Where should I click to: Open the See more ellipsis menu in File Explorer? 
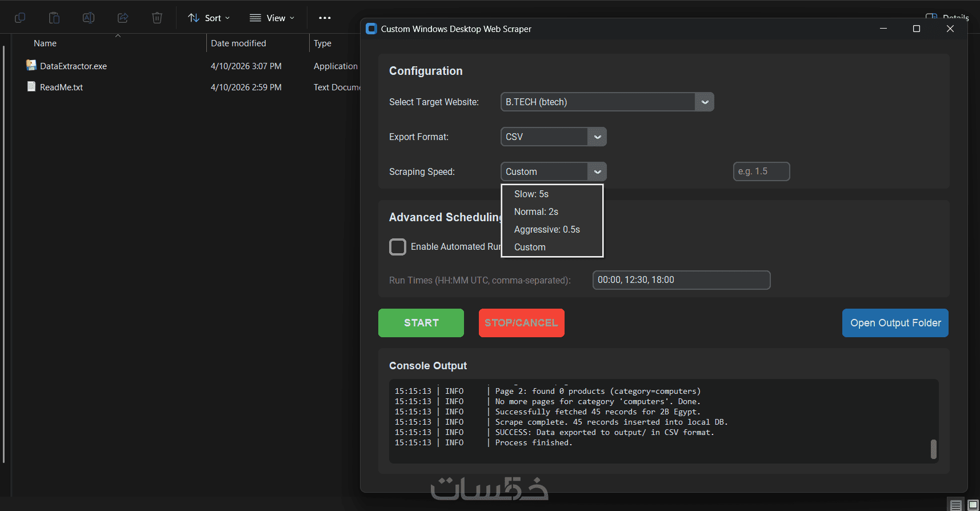(325, 18)
